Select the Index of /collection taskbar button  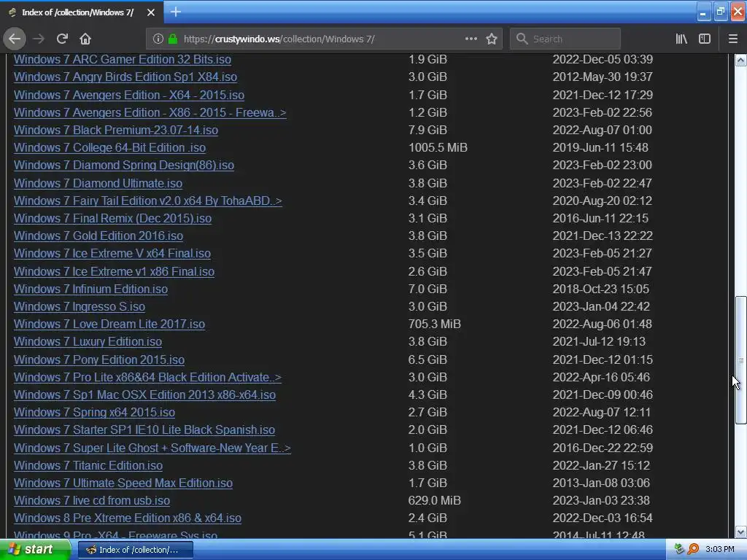click(135, 550)
